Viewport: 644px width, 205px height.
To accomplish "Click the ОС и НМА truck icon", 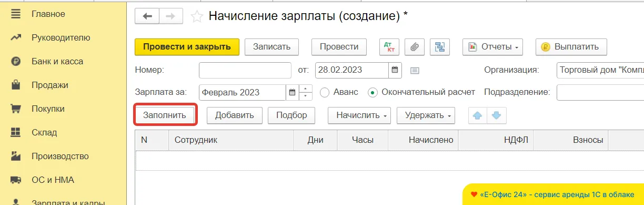I will tap(16, 180).
